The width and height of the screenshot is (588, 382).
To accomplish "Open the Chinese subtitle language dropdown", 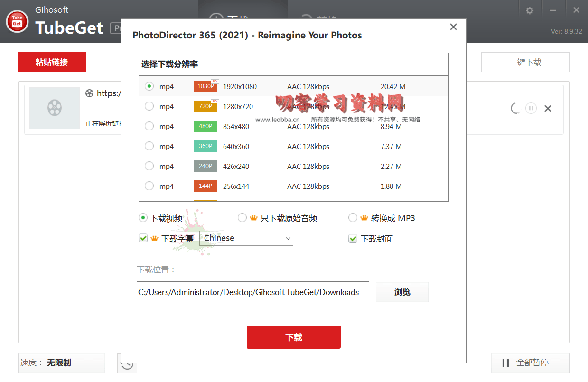I will coord(246,238).
